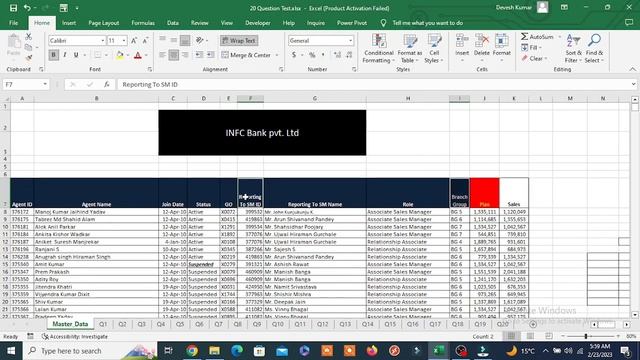Click AutoSum sigma icon
This screenshot has height=360, width=640.
[x=524, y=37]
